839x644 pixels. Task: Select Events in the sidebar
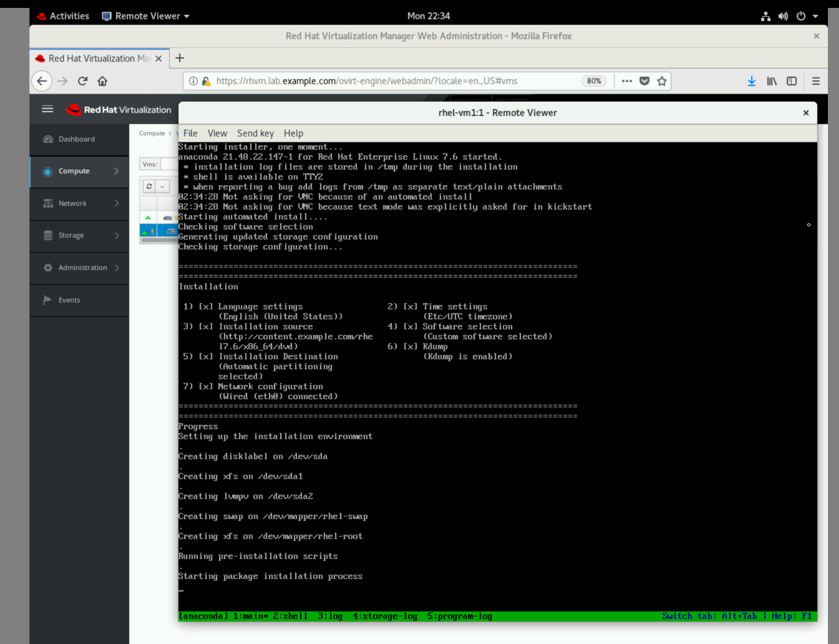coord(79,300)
